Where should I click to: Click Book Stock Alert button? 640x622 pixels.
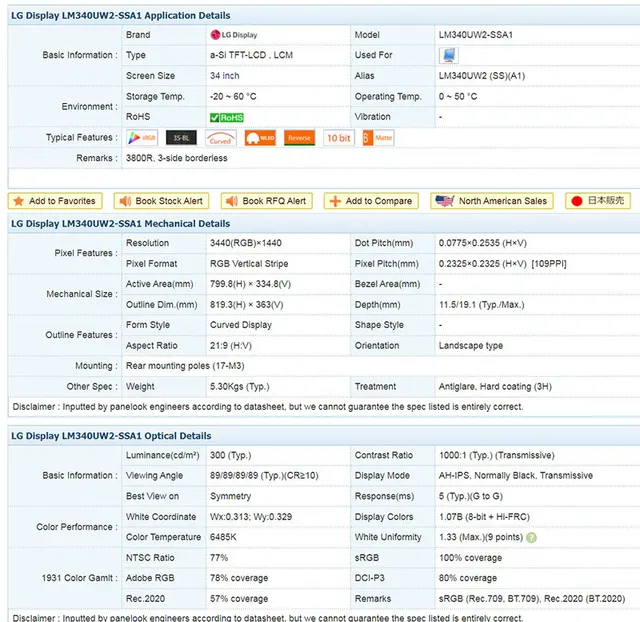[161, 201]
